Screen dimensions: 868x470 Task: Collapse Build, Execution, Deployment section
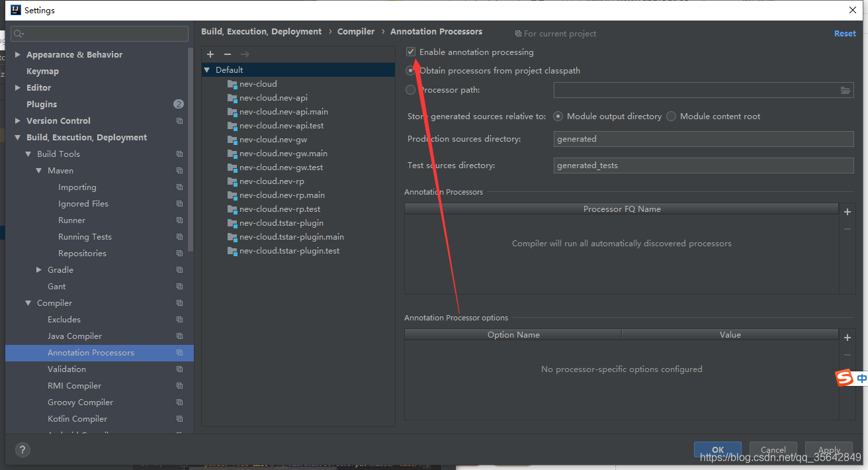click(x=18, y=138)
